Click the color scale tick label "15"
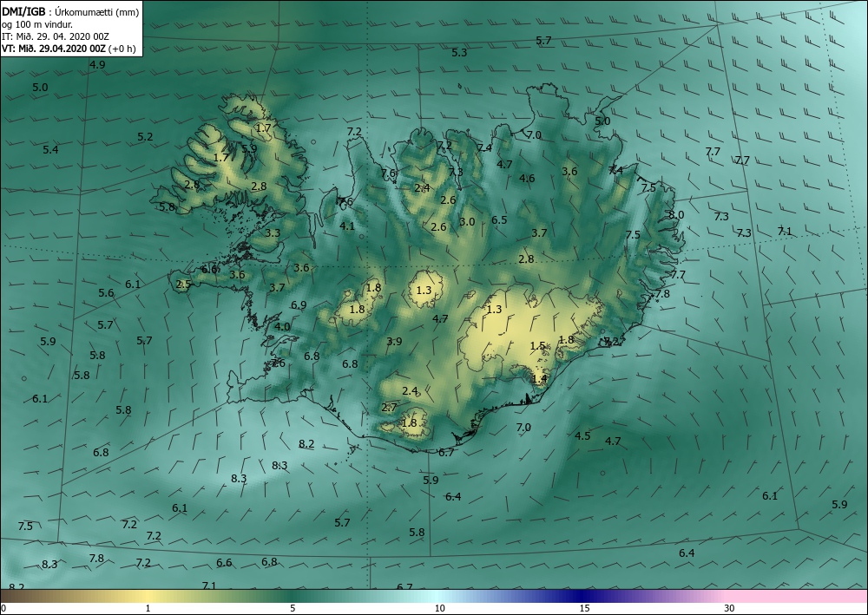 click(584, 609)
